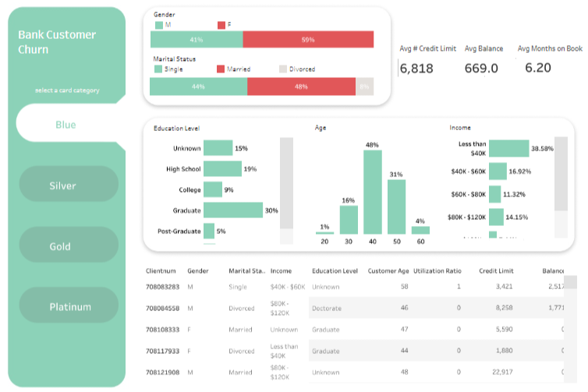The width and height of the screenshot is (588, 392).
Task: Click the credit limit value 22,917
Action: (502, 372)
